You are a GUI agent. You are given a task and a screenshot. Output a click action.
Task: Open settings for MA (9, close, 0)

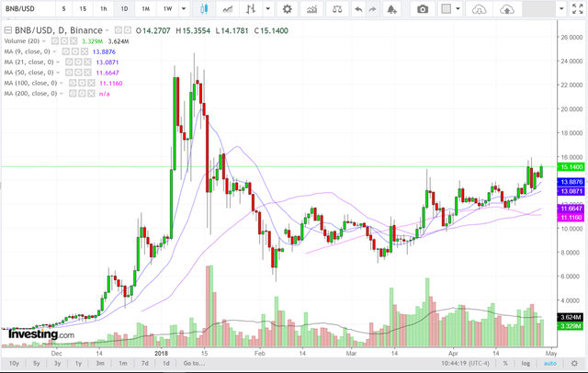pyautogui.click(x=75, y=51)
